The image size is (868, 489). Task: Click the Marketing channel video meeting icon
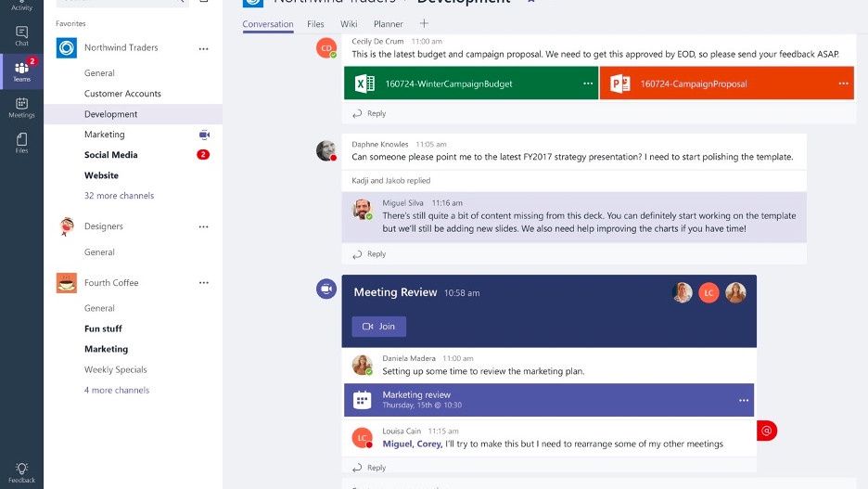[x=204, y=135]
